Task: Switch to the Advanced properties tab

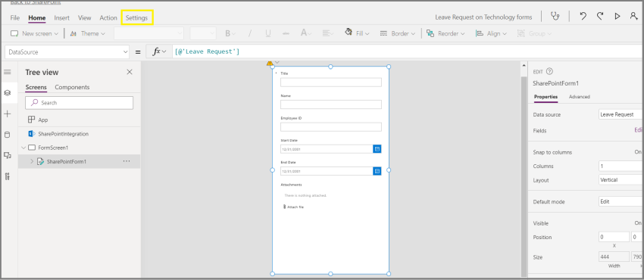Action: pos(579,97)
